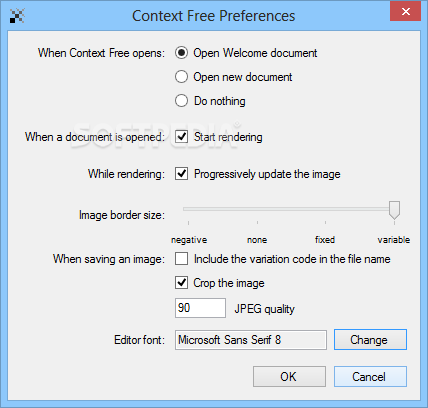Viewport: 428px width, 408px height.
Task: Confirm preferences with the OK button
Action: tap(289, 377)
